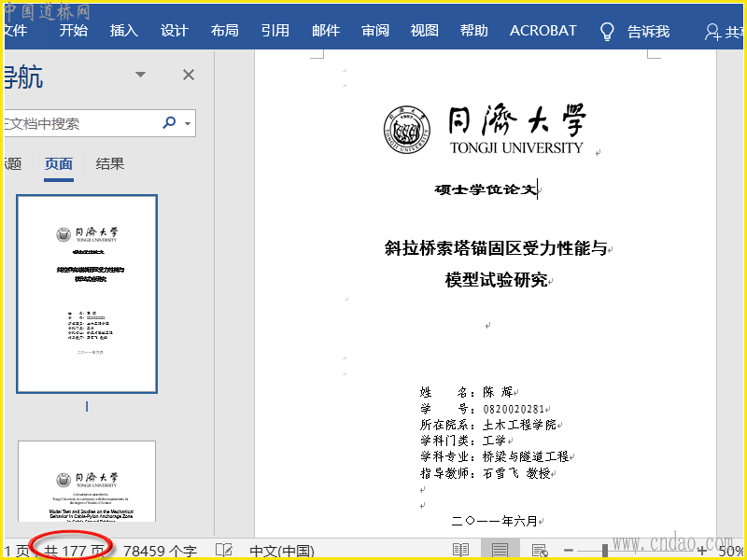Click the 硕士学位论文 heading text
The height and width of the screenshot is (560, 747).
click(x=485, y=189)
